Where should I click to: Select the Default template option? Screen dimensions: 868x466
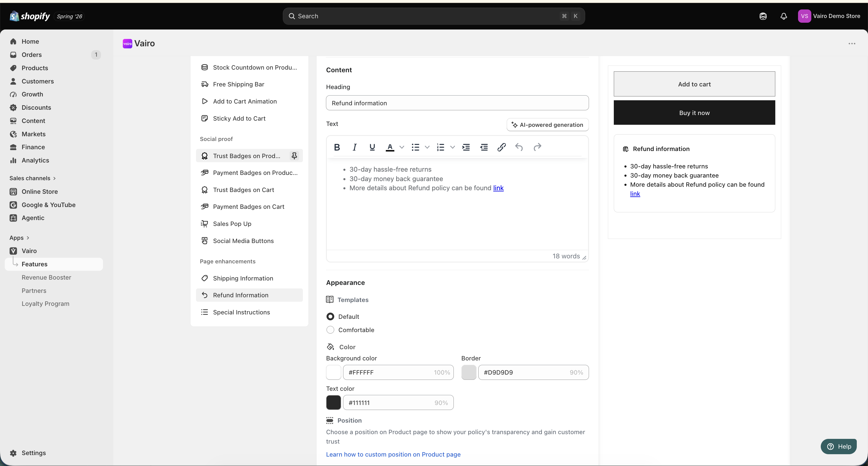[330, 316]
